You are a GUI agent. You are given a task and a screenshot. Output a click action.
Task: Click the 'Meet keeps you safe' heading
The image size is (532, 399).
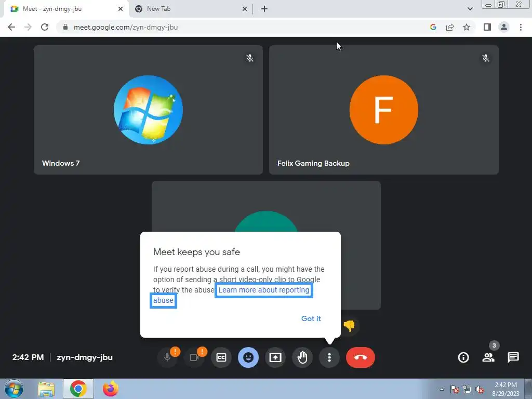coord(196,252)
